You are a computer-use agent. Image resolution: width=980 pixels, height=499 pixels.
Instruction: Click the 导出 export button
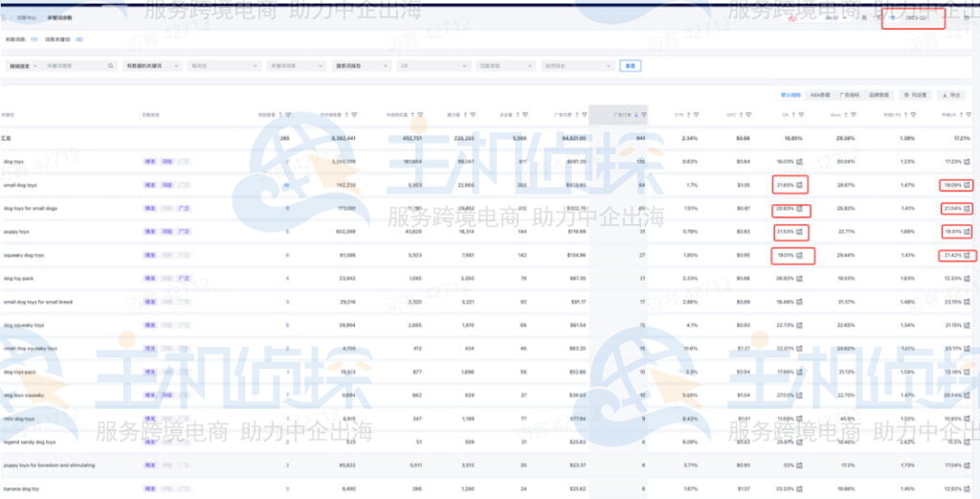[x=952, y=95]
